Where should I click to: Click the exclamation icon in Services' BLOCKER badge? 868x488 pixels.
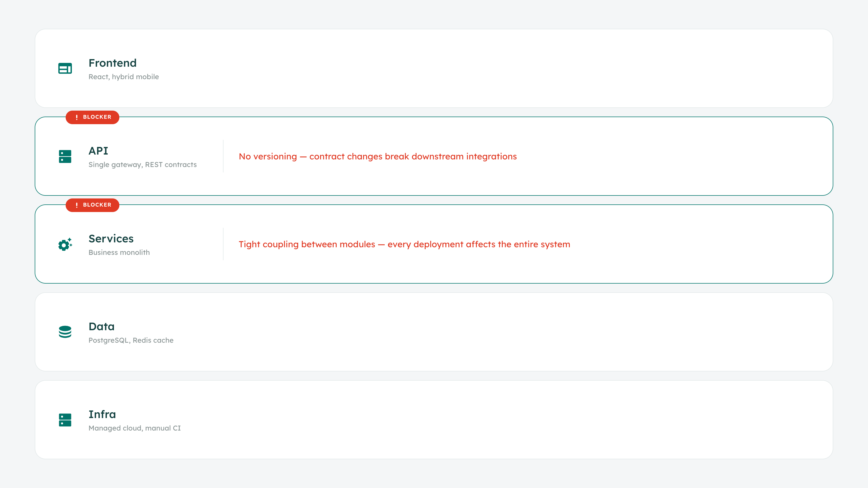tap(77, 205)
